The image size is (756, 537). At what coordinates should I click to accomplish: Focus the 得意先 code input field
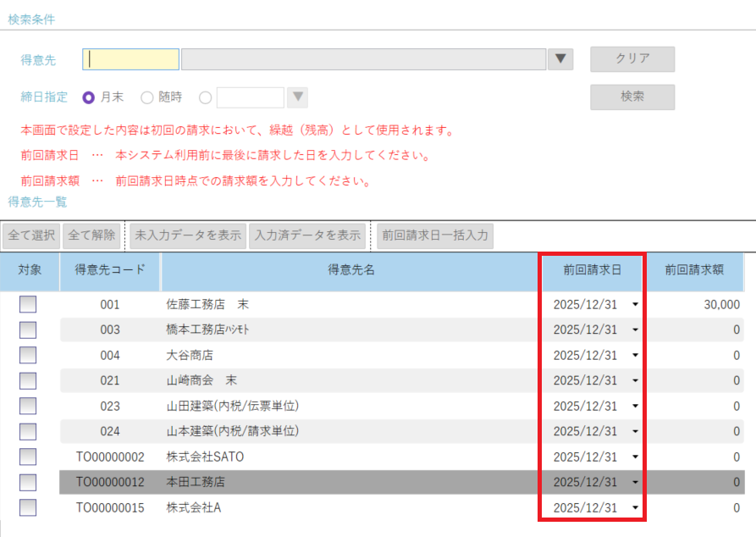click(x=131, y=59)
